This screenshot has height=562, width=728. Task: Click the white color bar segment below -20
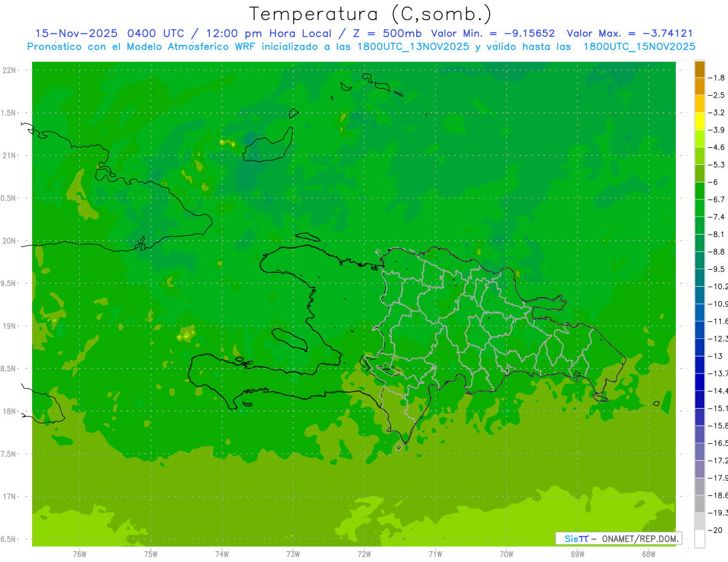(x=699, y=539)
